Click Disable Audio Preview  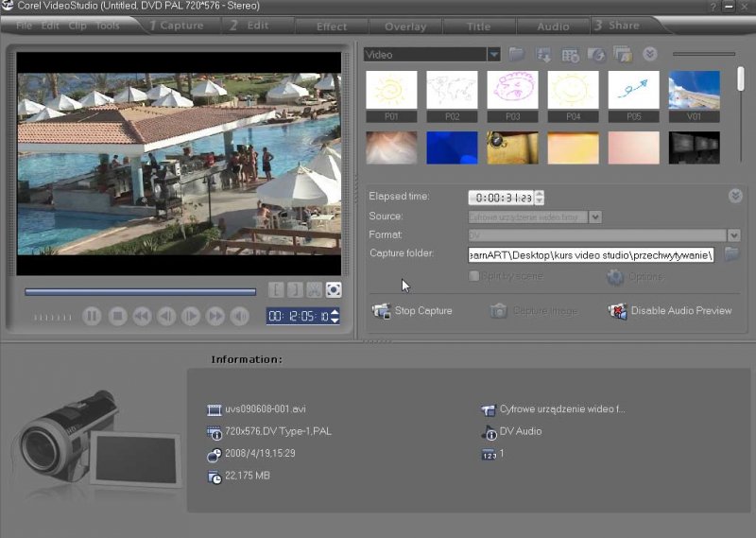[671, 310]
